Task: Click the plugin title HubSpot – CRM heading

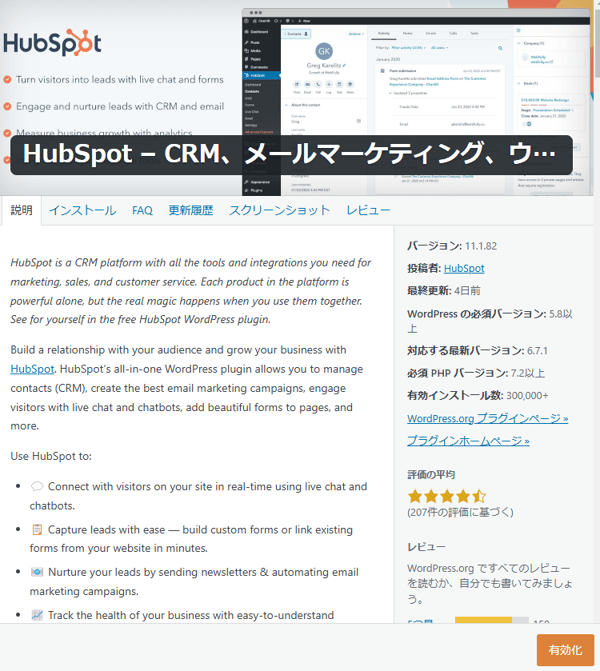Action: [x=291, y=154]
